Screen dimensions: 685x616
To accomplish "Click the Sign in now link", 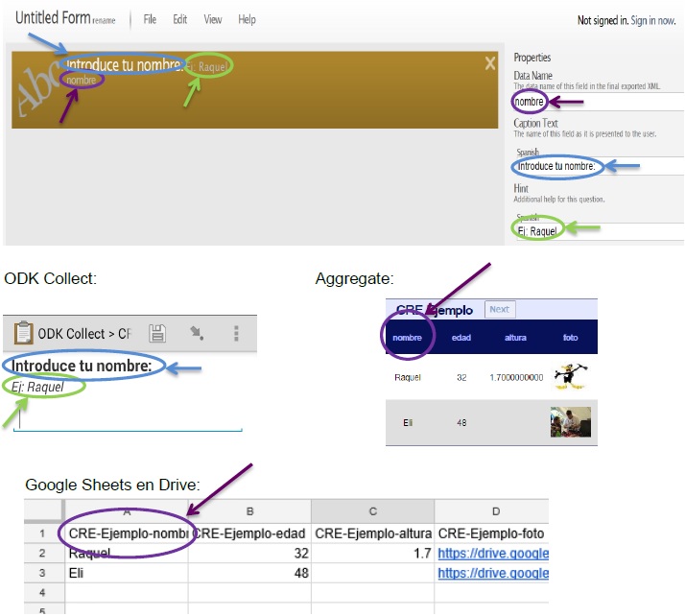I will tap(653, 20).
